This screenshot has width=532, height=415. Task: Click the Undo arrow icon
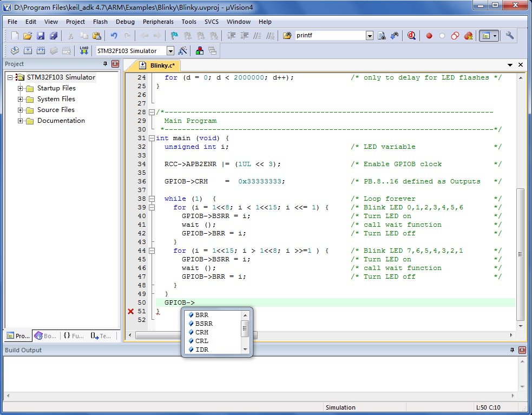coord(114,36)
